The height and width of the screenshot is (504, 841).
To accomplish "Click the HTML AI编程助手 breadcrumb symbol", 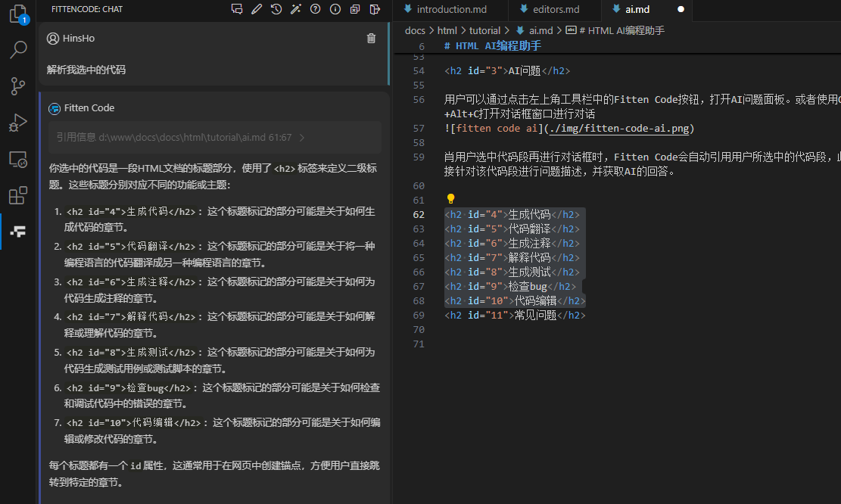I will tap(621, 30).
